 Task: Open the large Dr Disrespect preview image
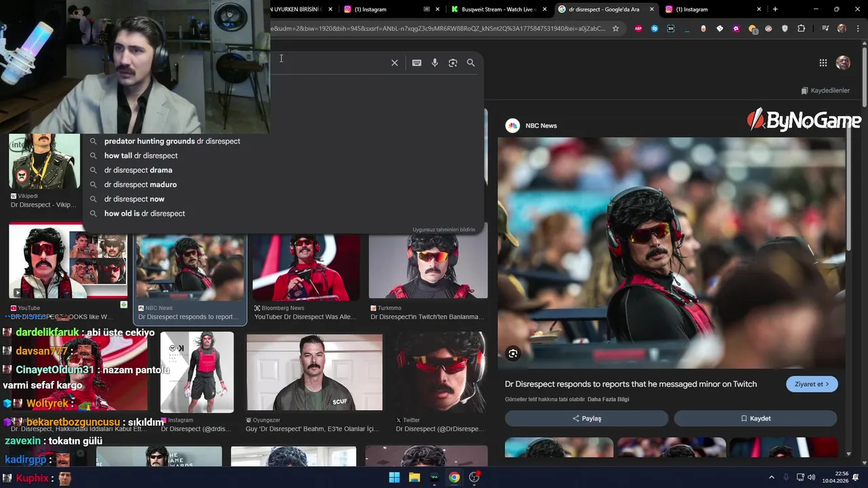(671, 253)
